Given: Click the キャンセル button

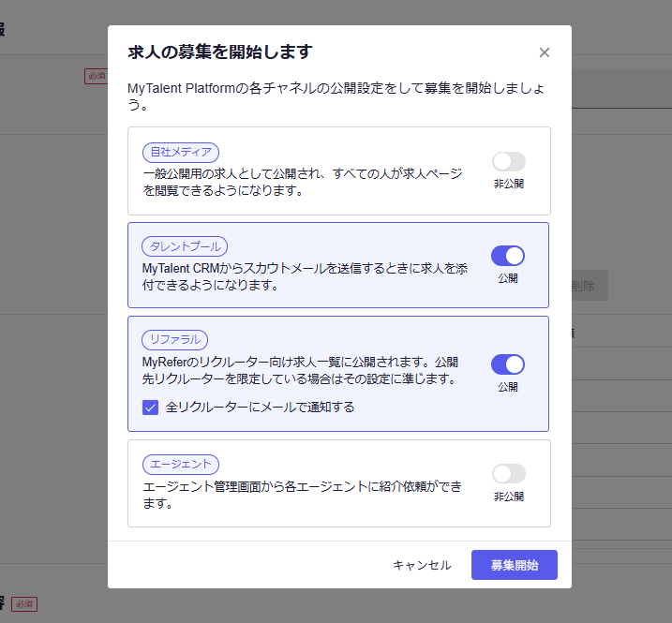Looking at the screenshot, I should pos(422,565).
